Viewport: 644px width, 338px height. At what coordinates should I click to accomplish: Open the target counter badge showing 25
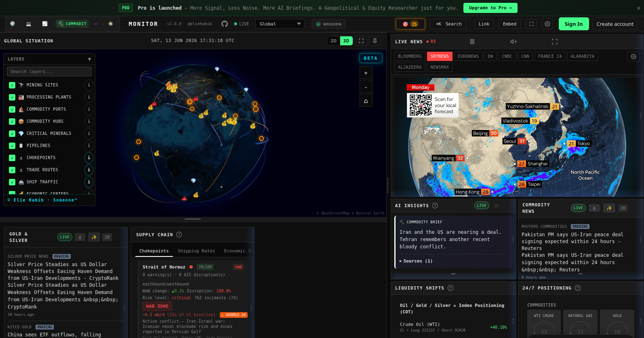[x=410, y=24]
